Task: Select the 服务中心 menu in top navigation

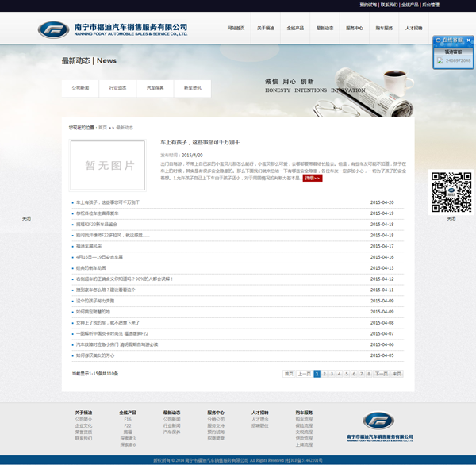Action: (354, 28)
